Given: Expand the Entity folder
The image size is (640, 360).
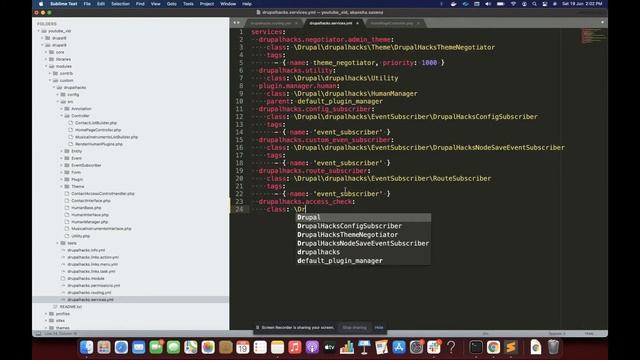Looking at the screenshot, I should pyautogui.click(x=62, y=151).
